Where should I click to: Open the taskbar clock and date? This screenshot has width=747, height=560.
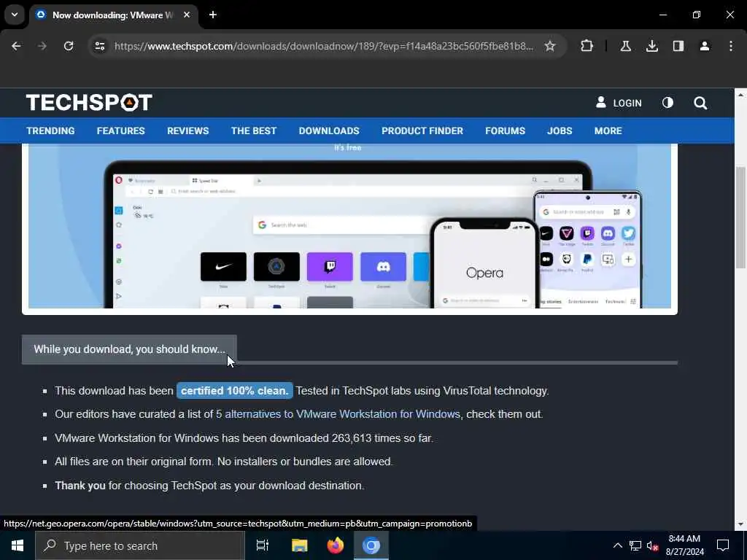pyautogui.click(x=684, y=545)
